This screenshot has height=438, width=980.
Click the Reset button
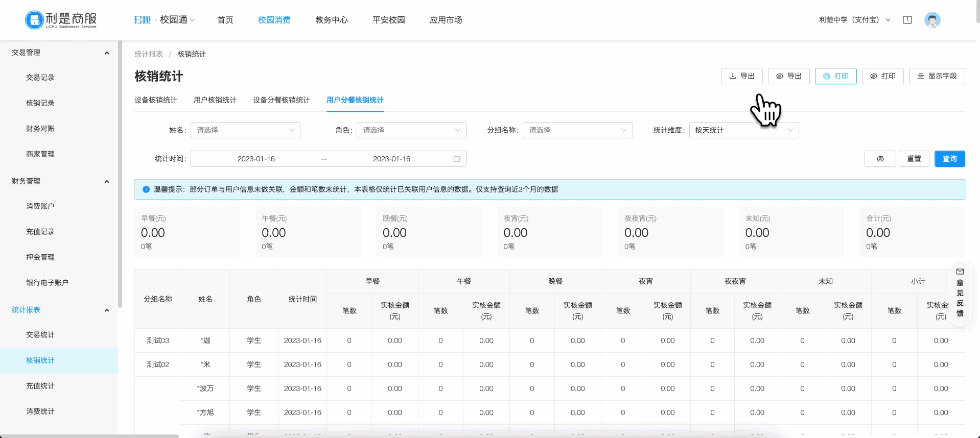pyautogui.click(x=914, y=159)
